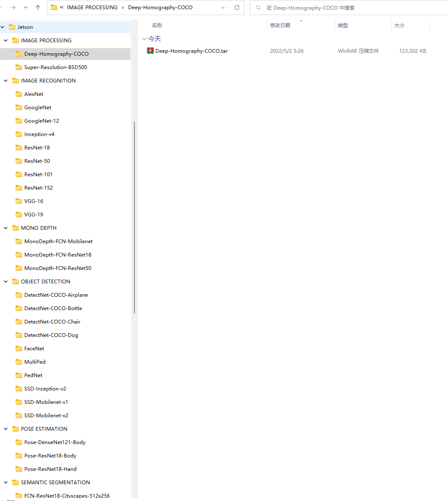
Task: Open SSD-Inception-v2 folder
Action: tap(45, 389)
